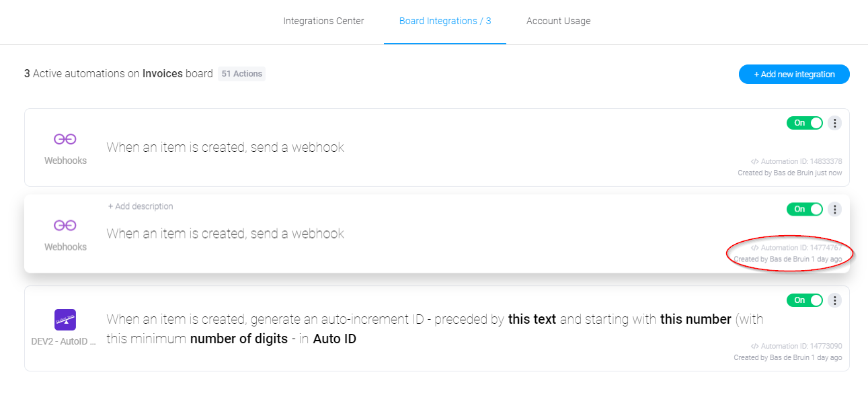Click the "number of digits" field in recipe

239,339
